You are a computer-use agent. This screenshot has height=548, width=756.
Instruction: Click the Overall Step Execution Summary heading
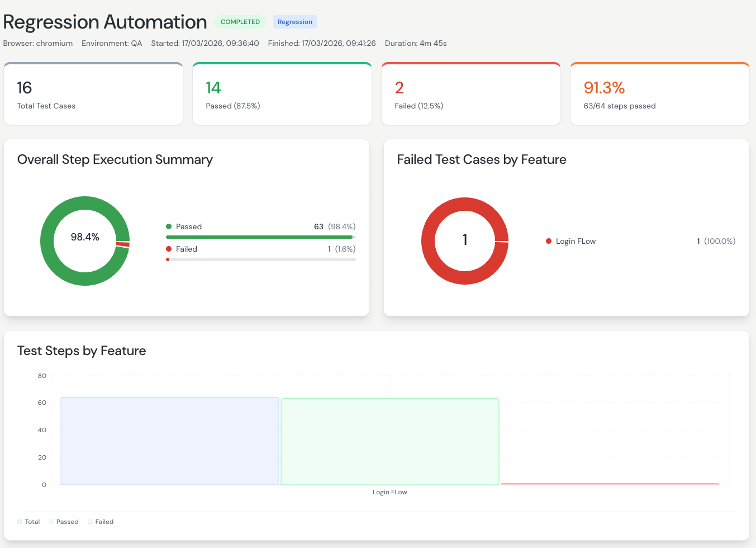point(115,159)
